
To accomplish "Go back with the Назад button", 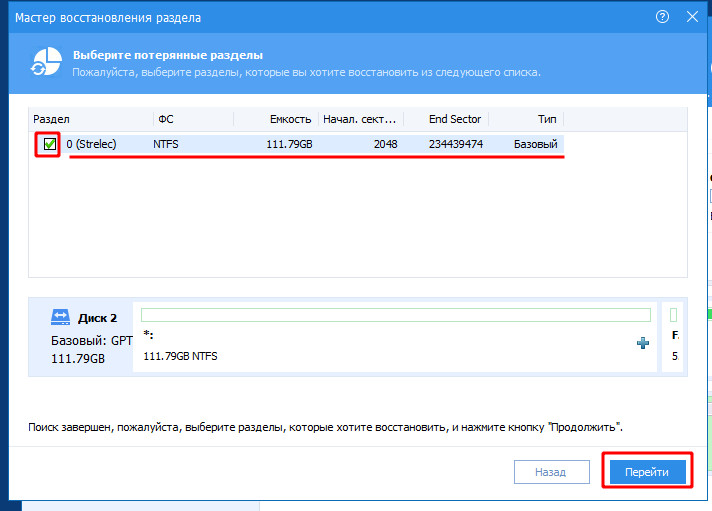I will (x=549, y=471).
